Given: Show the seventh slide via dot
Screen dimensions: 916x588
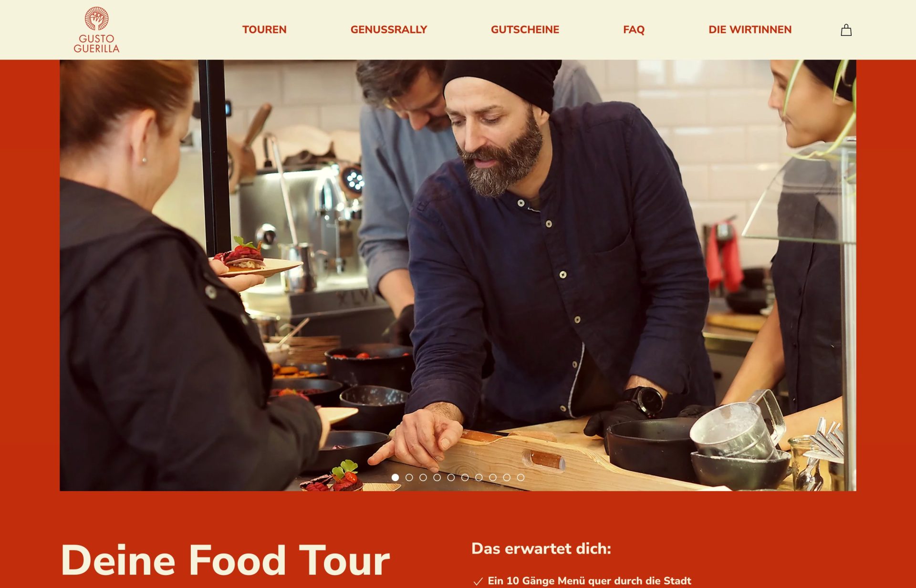Looking at the screenshot, I should [479, 477].
